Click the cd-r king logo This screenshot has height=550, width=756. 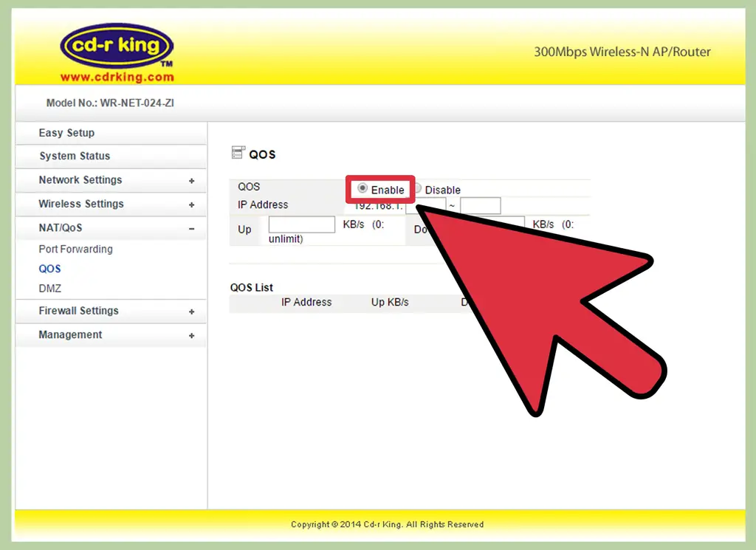pyautogui.click(x=117, y=47)
